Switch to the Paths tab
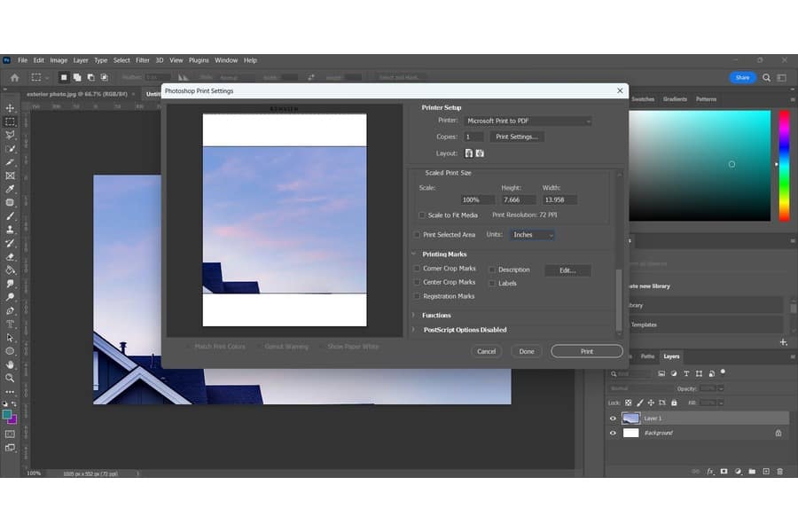 [x=647, y=356]
